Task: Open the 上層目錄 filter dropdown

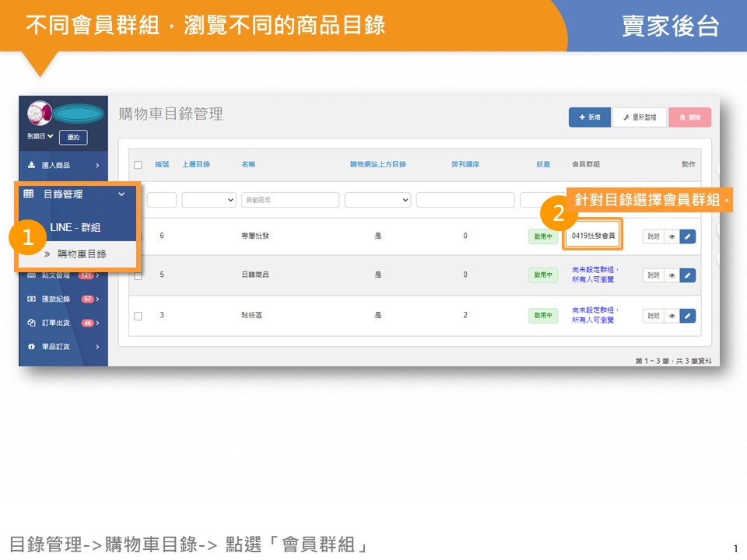Action: 209,200
